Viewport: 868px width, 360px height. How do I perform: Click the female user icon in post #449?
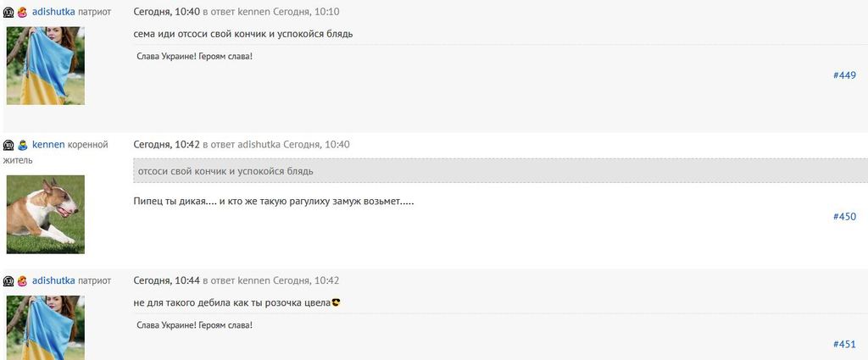23,13
